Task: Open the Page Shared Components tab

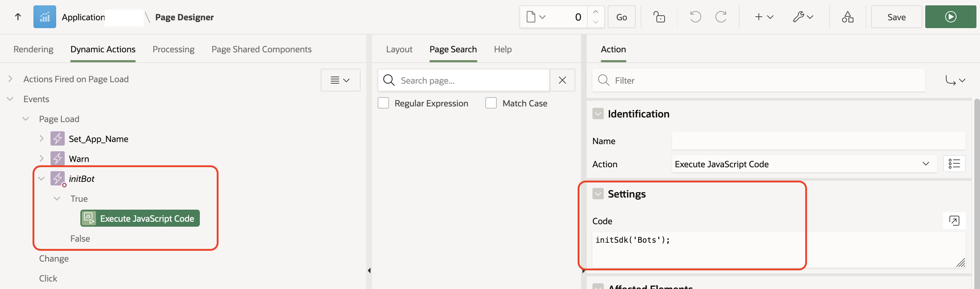Action: point(261,49)
